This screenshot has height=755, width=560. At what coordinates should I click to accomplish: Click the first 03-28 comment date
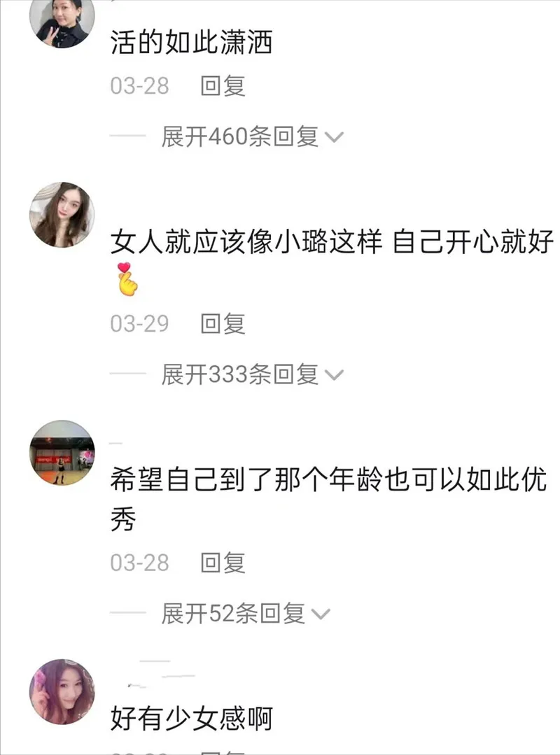(x=139, y=85)
